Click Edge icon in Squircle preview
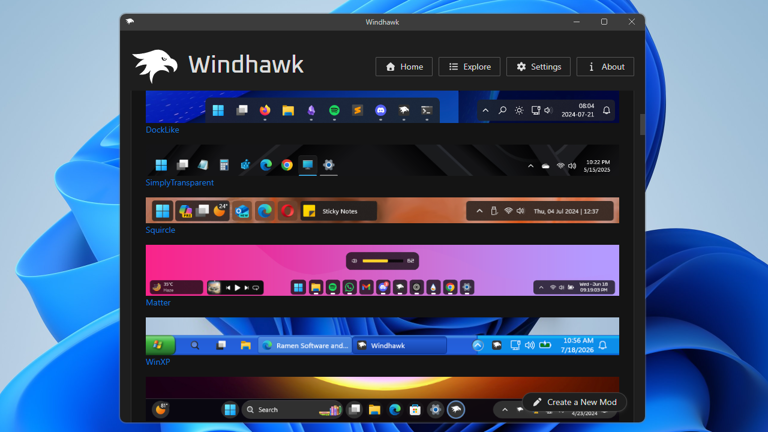768x432 pixels. pyautogui.click(x=265, y=211)
